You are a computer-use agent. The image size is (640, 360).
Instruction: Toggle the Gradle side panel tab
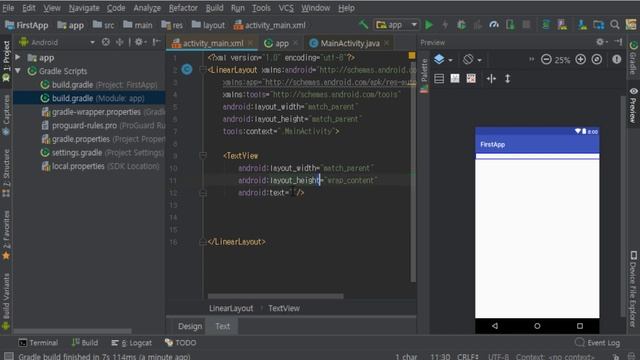click(x=633, y=58)
